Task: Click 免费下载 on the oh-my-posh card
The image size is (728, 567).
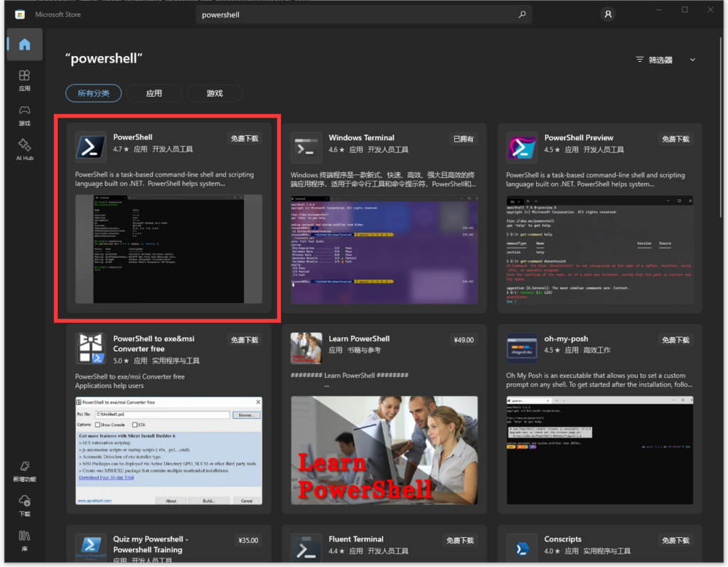Action: tap(675, 340)
